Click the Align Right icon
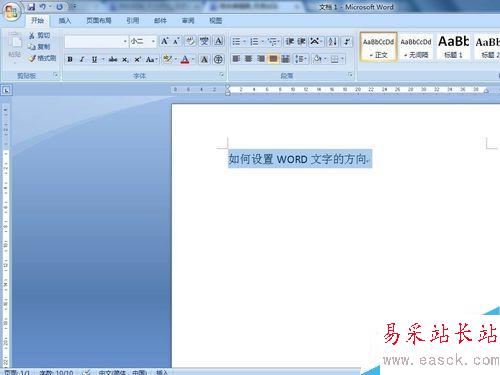This screenshot has height=375, width=500. point(261,59)
